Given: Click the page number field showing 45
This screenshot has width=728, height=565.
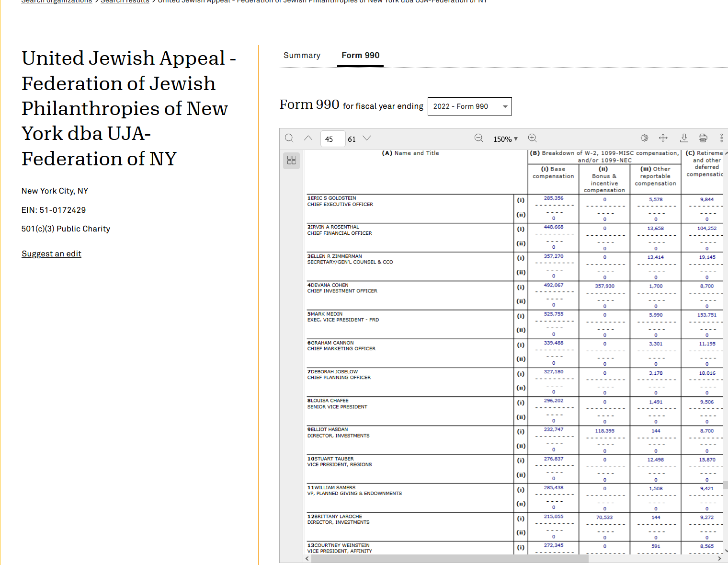Looking at the screenshot, I should (332, 139).
